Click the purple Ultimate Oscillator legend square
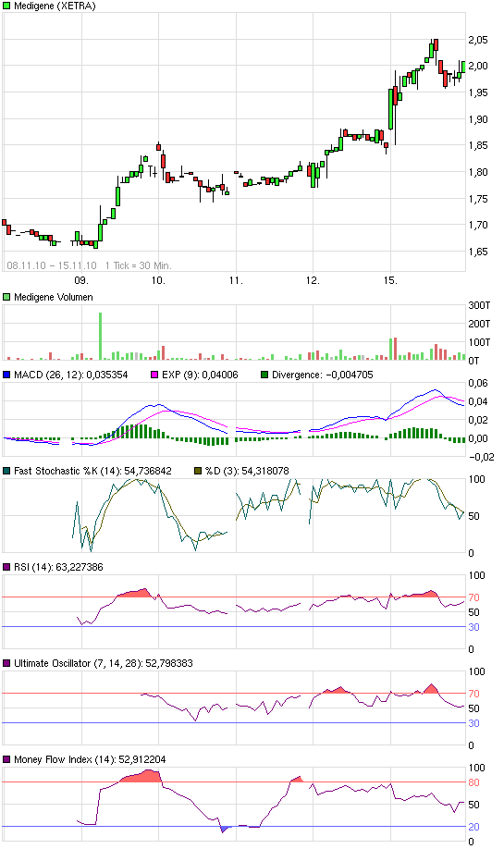 coord(6,663)
